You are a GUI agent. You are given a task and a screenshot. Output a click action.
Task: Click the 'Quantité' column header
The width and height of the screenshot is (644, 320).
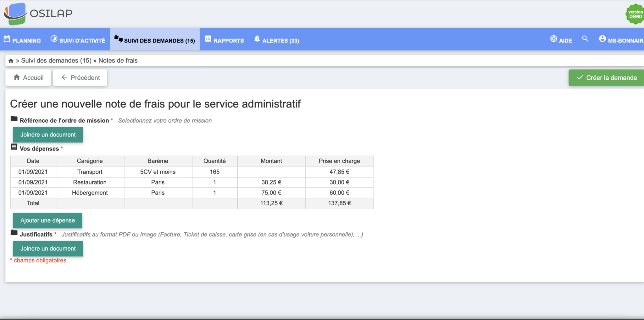(215, 161)
